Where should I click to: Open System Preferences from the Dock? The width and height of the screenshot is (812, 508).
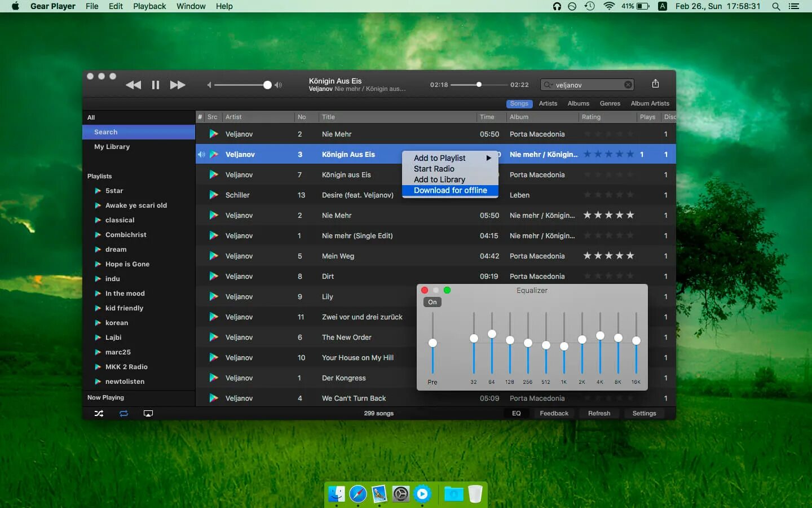(x=401, y=494)
